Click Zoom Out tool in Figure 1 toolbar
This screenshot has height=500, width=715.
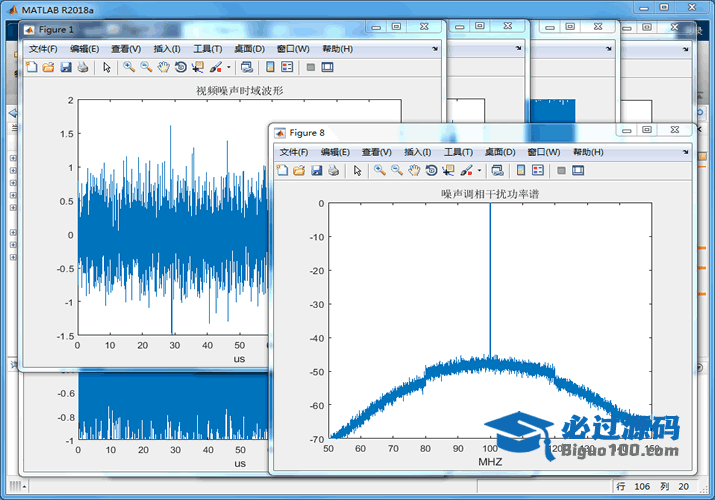tap(146, 67)
